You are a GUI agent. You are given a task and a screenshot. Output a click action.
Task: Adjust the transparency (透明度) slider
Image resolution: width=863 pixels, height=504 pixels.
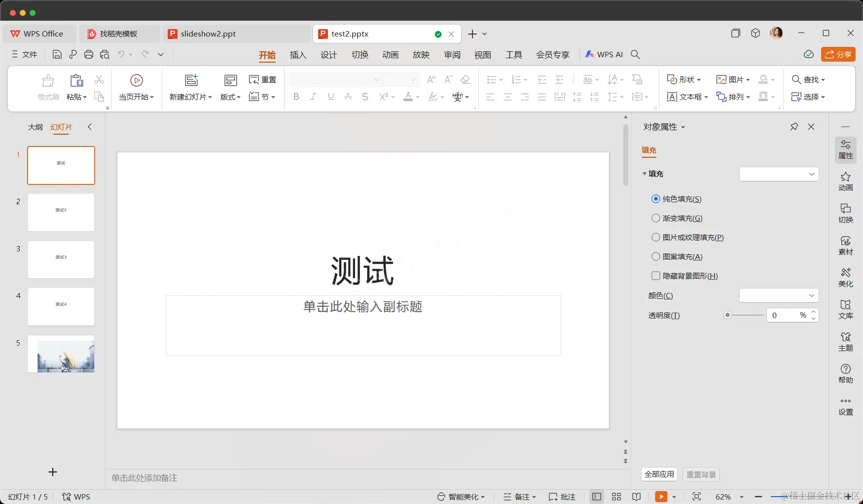point(727,315)
